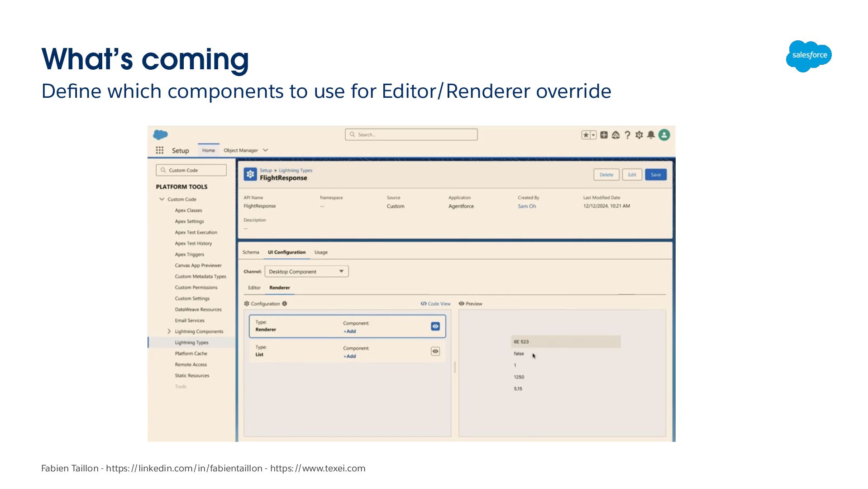Add a component for the List type

point(349,356)
